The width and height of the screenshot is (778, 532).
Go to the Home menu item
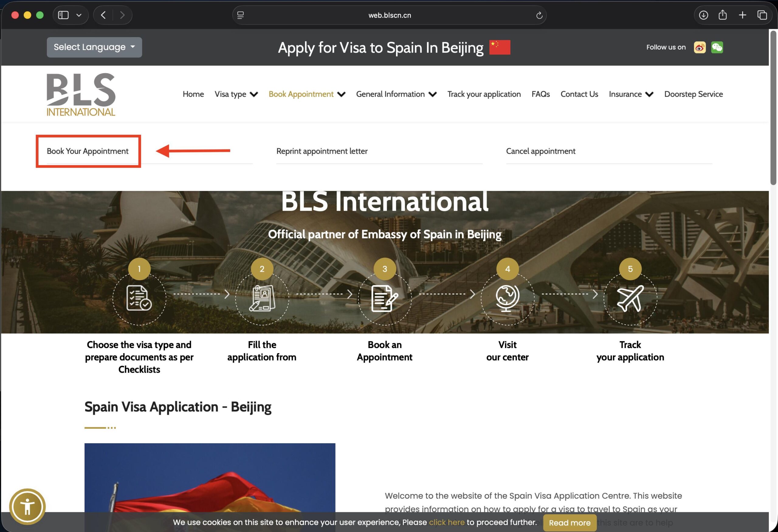pos(193,94)
